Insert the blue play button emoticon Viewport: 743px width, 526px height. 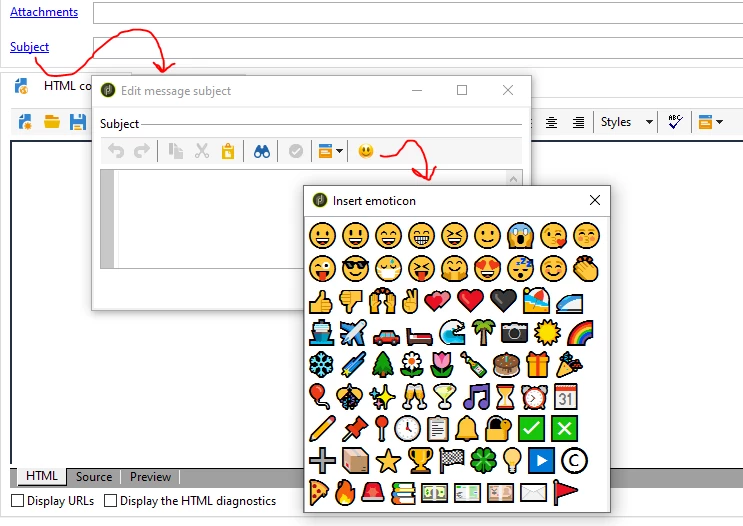[x=541, y=461]
